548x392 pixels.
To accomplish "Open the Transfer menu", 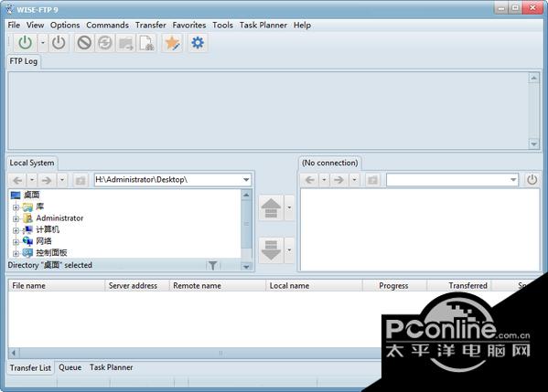I will (x=151, y=26).
